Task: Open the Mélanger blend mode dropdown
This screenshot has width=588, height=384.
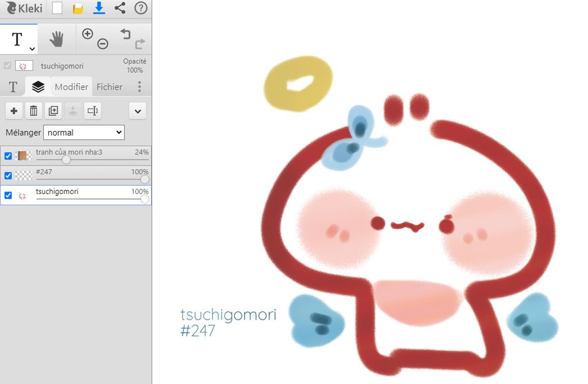Action: (x=84, y=133)
